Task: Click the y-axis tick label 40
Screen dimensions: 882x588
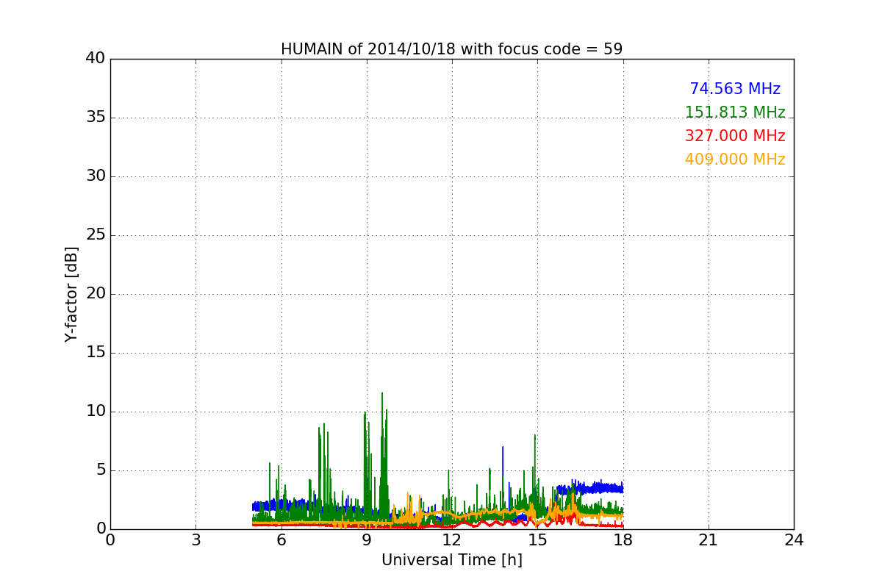Action: click(x=96, y=59)
